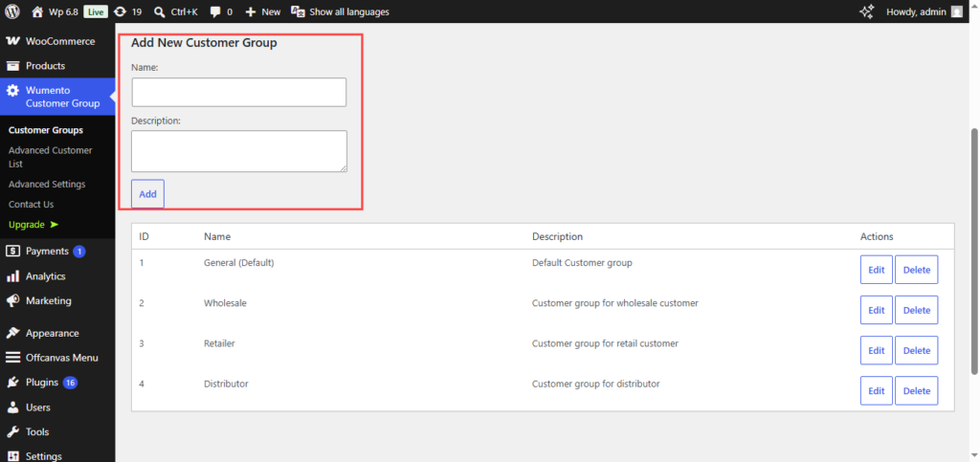
Task: Click the 'Retailer' name cell
Action: pyautogui.click(x=219, y=343)
